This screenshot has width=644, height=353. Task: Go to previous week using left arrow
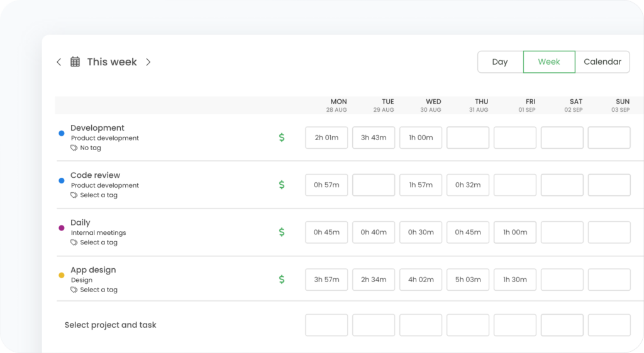(x=59, y=62)
